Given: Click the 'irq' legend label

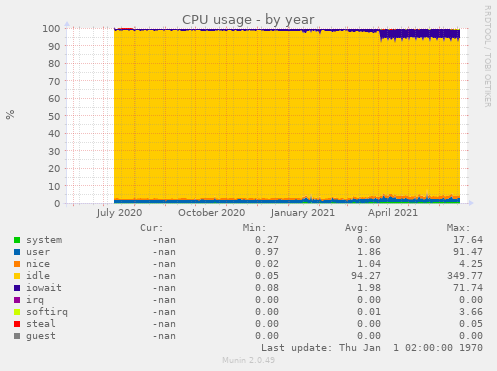Looking at the screenshot, I should 35,300.
